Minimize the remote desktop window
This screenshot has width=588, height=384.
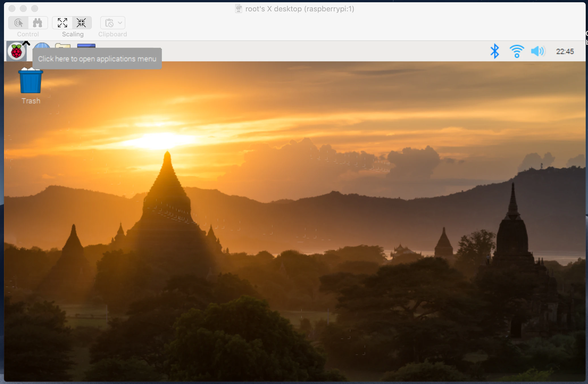click(x=23, y=9)
